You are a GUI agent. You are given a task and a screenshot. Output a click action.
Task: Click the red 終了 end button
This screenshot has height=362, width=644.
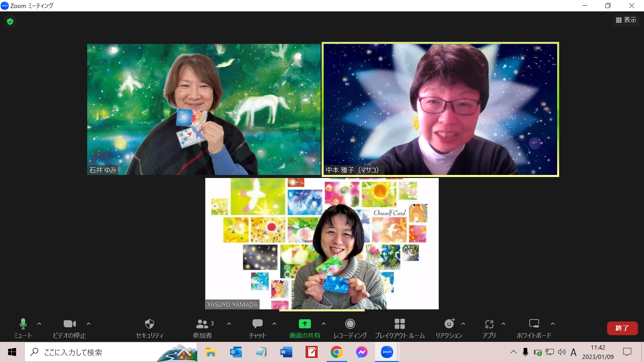[x=622, y=328]
